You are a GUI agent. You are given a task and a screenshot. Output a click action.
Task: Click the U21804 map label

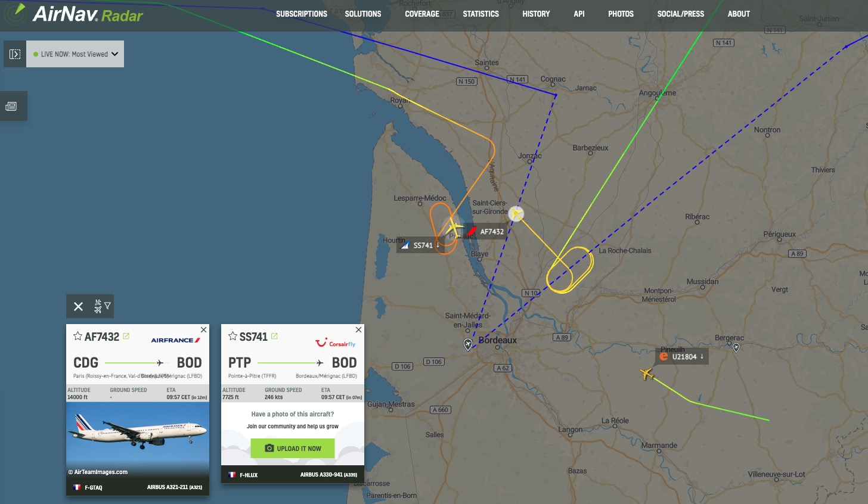(x=682, y=357)
